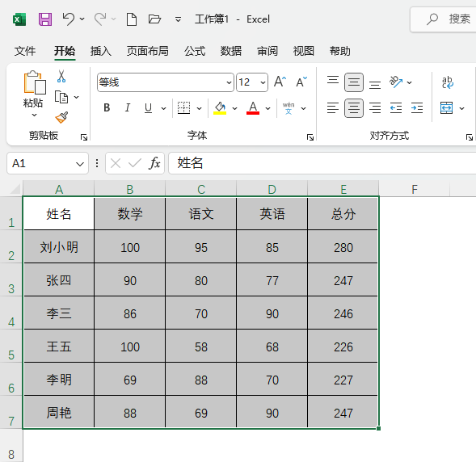Open the borders dropdown arrow
The image size is (476, 462).
[x=199, y=108]
